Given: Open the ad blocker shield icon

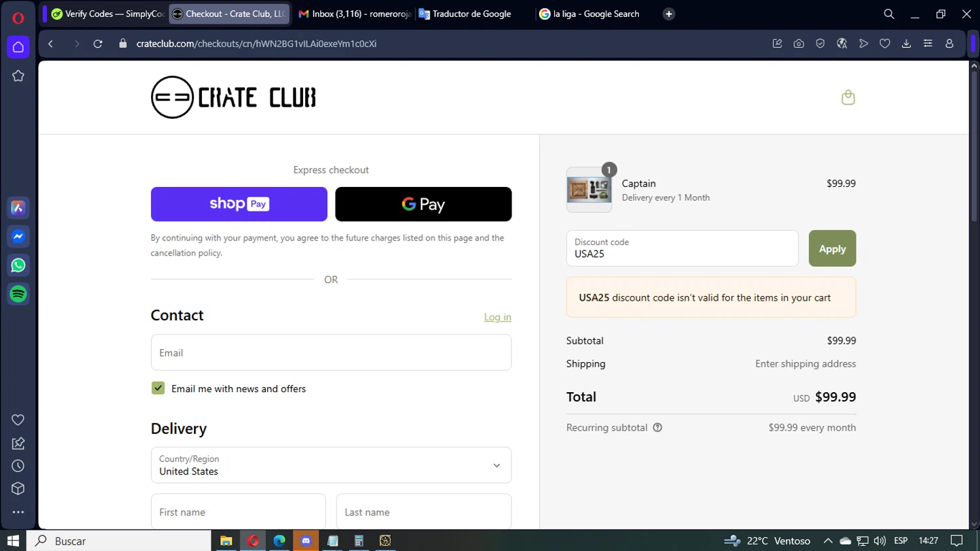Looking at the screenshot, I should (x=820, y=44).
